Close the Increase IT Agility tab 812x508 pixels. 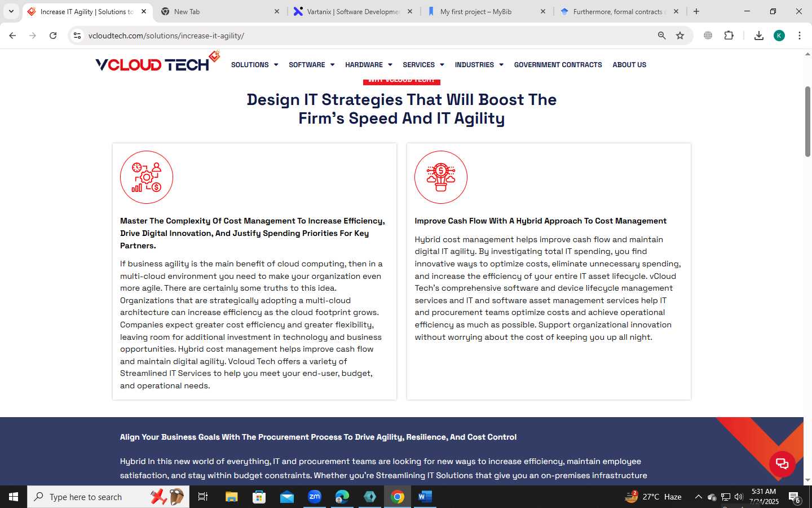(144, 11)
